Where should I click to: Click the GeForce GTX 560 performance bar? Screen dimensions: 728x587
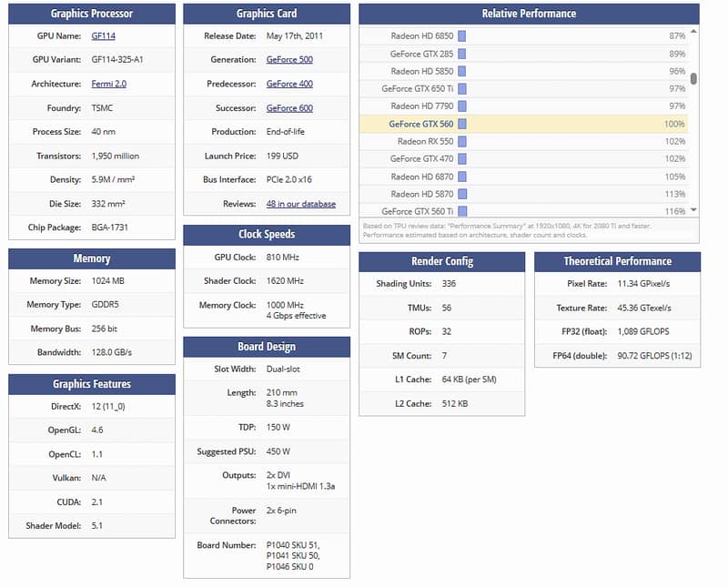(462, 124)
